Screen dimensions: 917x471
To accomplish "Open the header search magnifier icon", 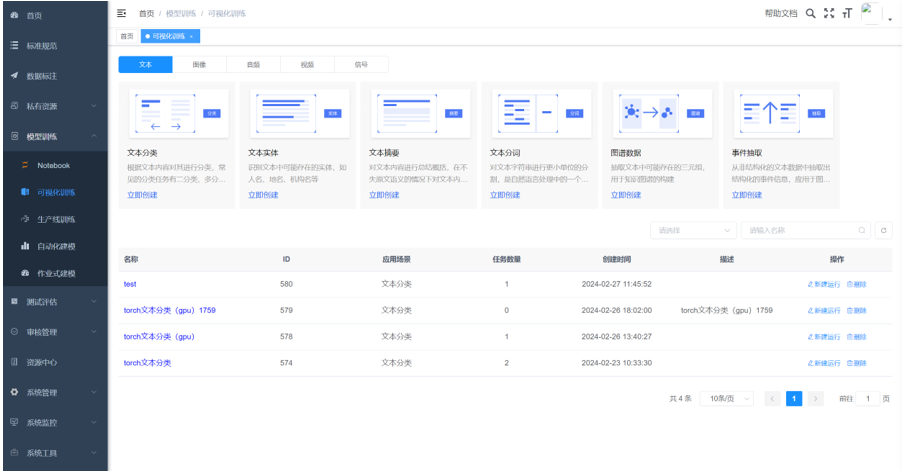I will click(811, 13).
